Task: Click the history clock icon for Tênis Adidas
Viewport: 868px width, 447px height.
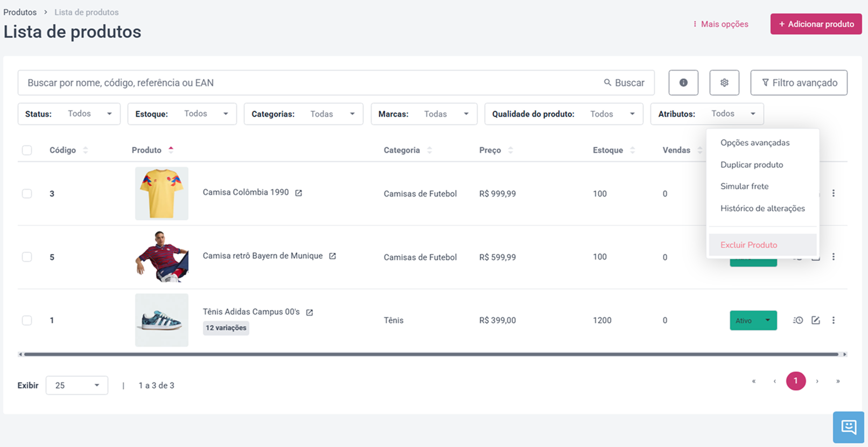Action: pyautogui.click(x=798, y=320)
